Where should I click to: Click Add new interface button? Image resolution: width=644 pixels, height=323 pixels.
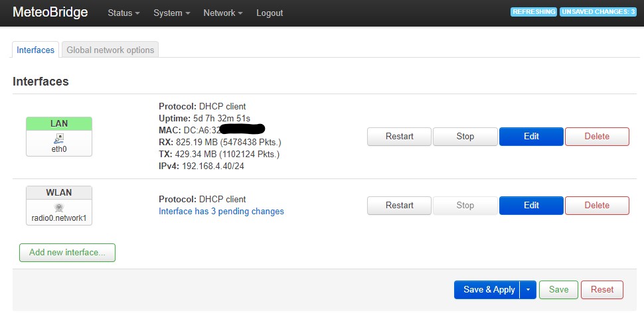(67, 253)
